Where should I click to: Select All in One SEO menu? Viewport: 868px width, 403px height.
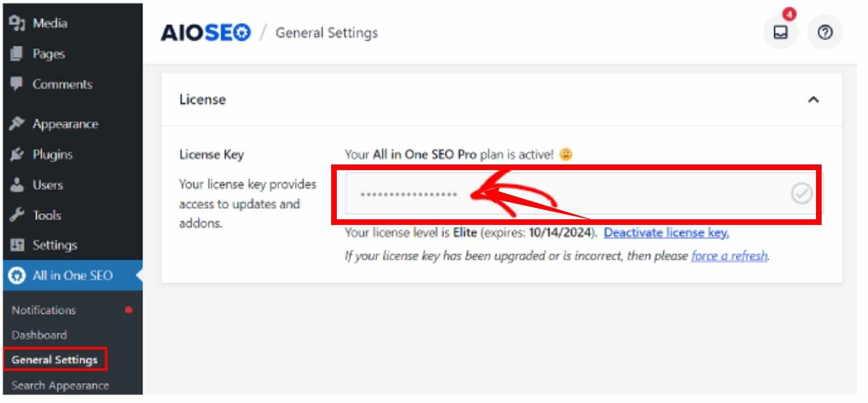72,276
